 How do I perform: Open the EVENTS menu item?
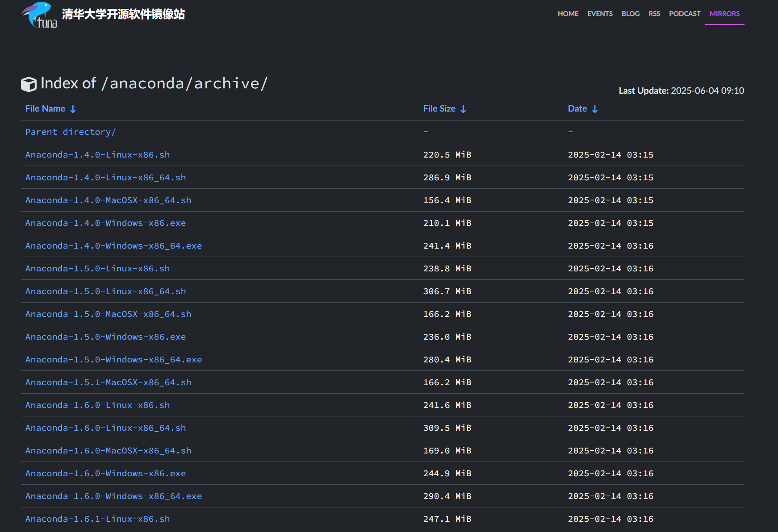pos(600,14)
